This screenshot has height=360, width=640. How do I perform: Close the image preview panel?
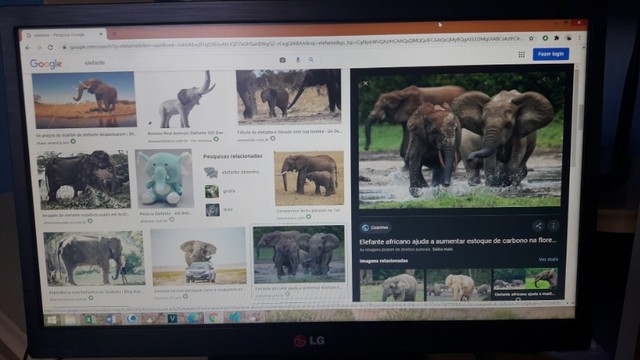(x=365, y=83)
